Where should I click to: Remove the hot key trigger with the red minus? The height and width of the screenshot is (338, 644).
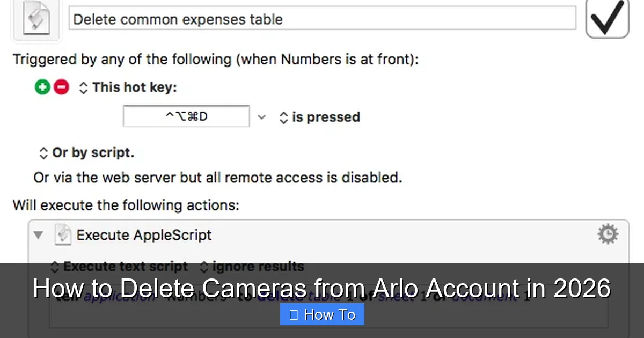point(61,86)
